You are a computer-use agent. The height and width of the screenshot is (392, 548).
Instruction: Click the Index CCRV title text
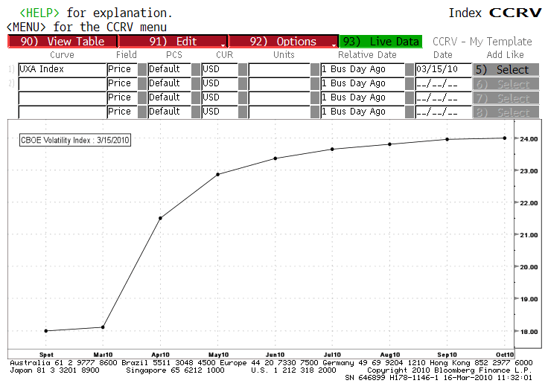495,13
